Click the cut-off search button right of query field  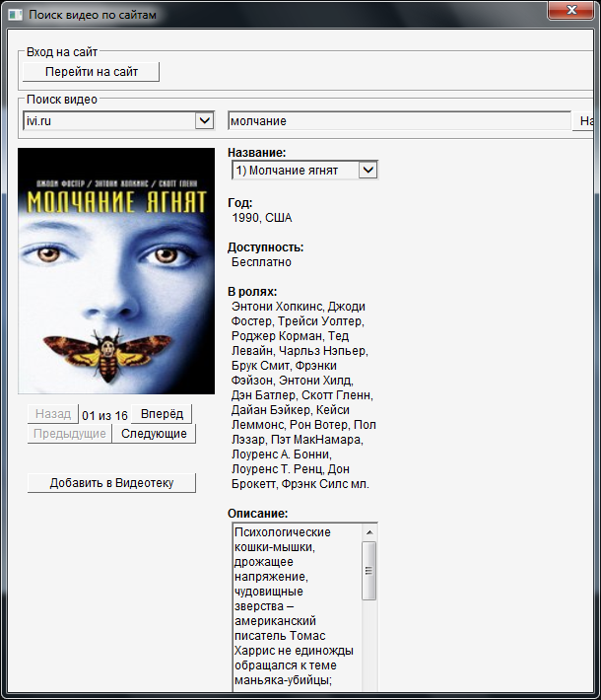587,120
